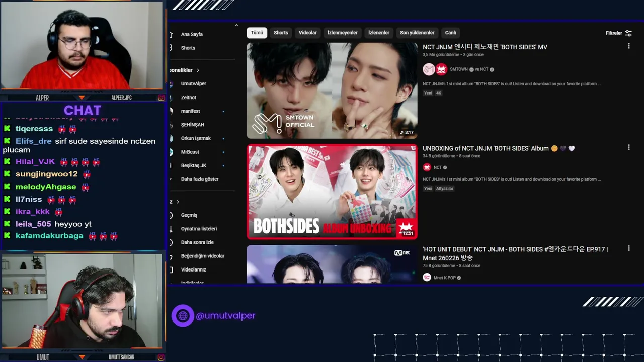
Task: Select the İzlenmeyenler filter chip
Action: click(343, 33)
